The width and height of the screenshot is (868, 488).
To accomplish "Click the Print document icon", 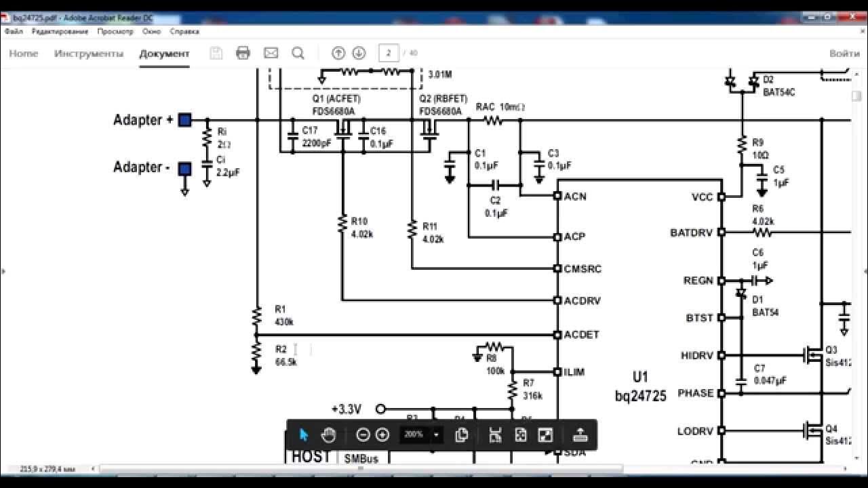I will (243, 53).
